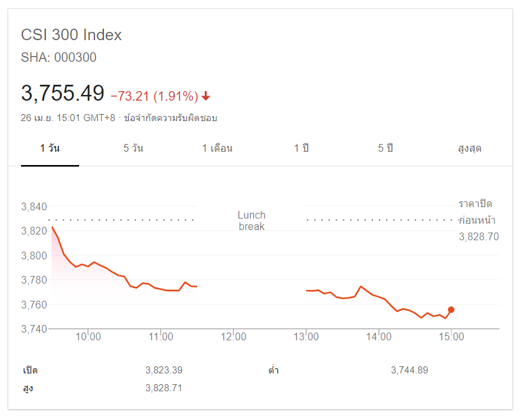This screenshot has width=532, height=418.
Task: Click the 10:00 time axis label
Action: [89, 337]
